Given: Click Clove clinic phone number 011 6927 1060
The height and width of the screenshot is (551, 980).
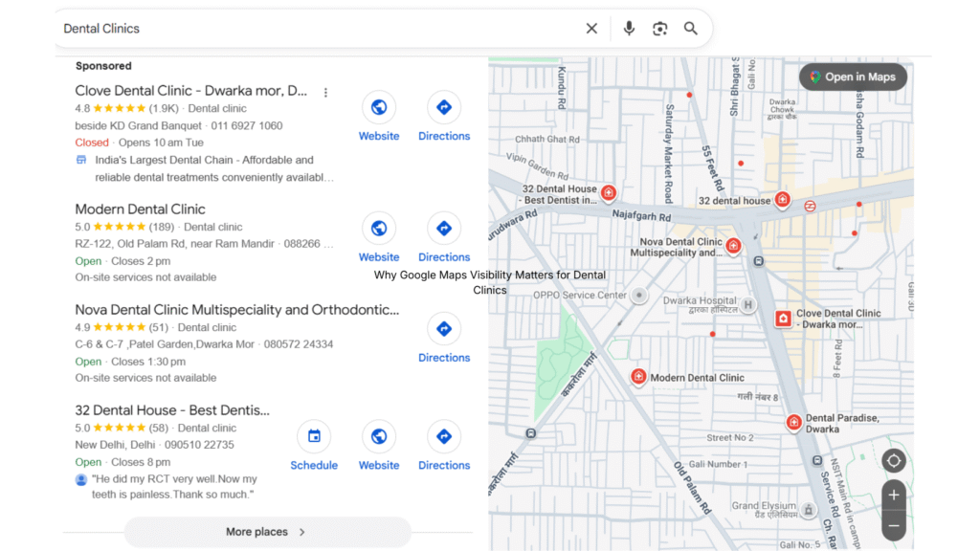Looking at the screenshot, I should point(247,125).
